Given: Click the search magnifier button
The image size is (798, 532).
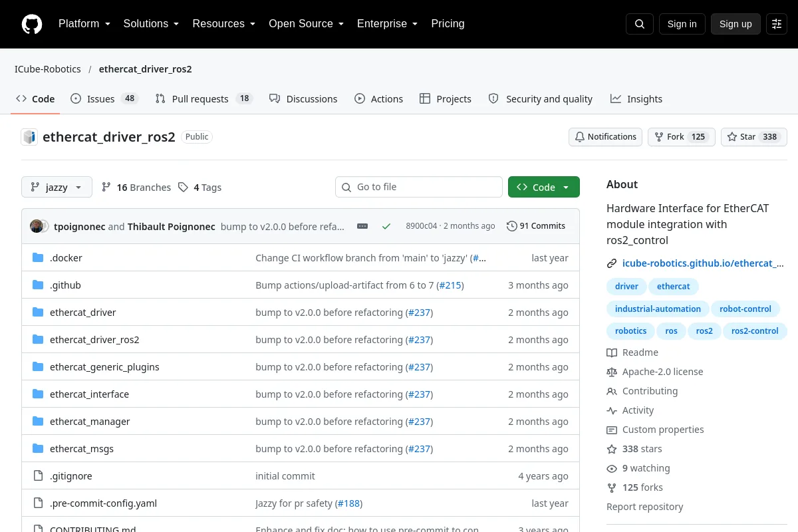Looking at the screenshot, I should pyautogui.click(x=640, y=24).
